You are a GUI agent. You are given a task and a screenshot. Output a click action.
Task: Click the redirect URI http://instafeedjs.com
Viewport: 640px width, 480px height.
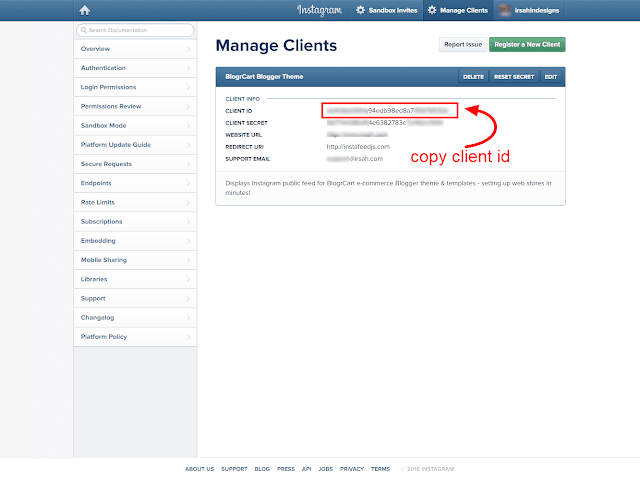pyautogui.click(x=358, y=147)
